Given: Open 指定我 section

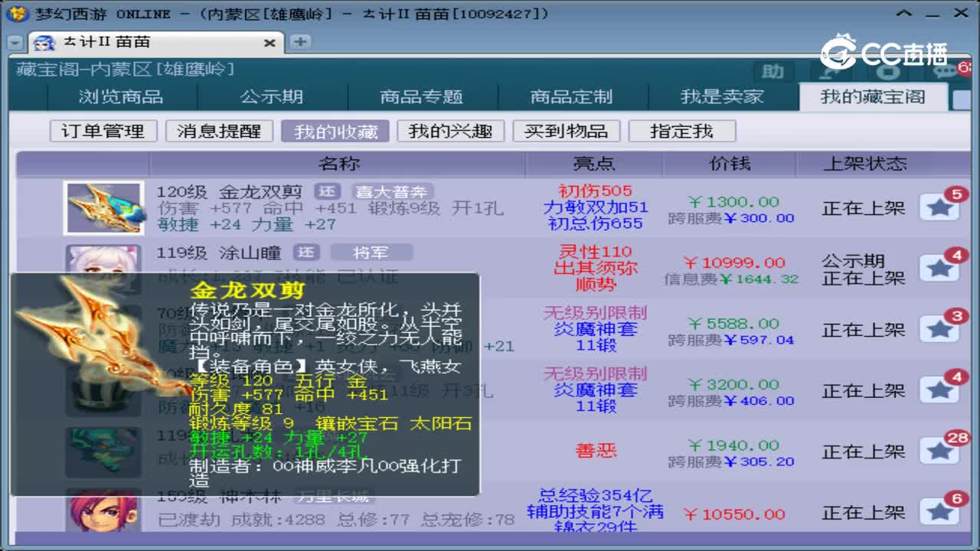Looking at the screenshot, I should click(681, 131).
